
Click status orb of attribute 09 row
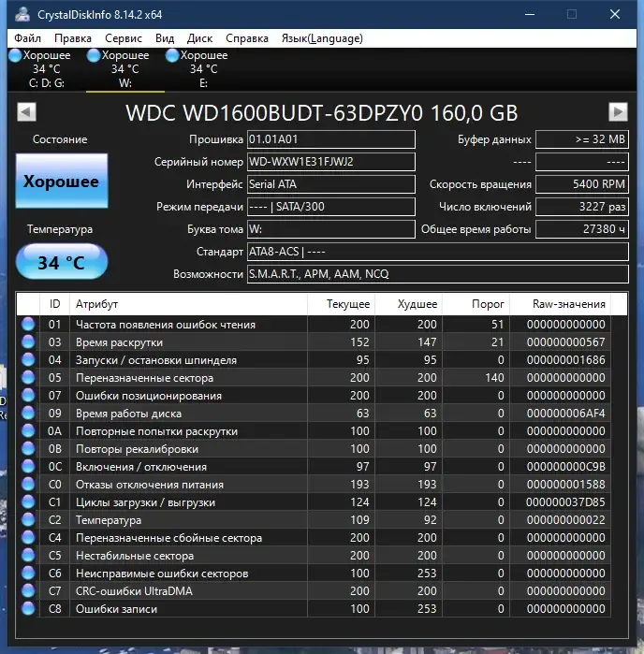pyautogui.click(x=28, y=413)
